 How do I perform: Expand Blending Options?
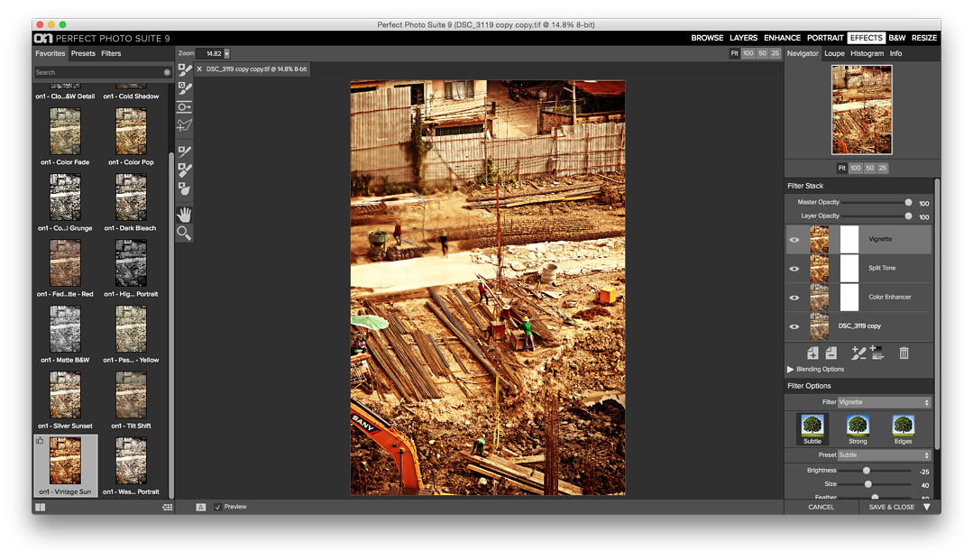791,370
